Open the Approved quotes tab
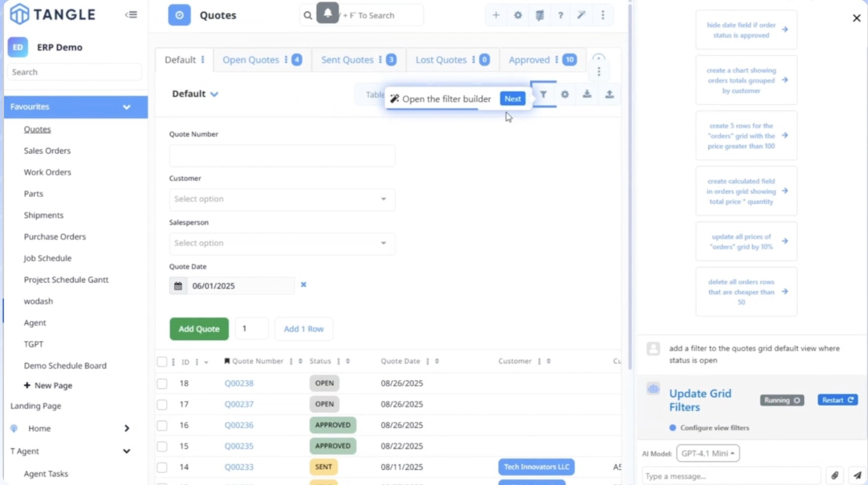 click(x=529, y=60)
